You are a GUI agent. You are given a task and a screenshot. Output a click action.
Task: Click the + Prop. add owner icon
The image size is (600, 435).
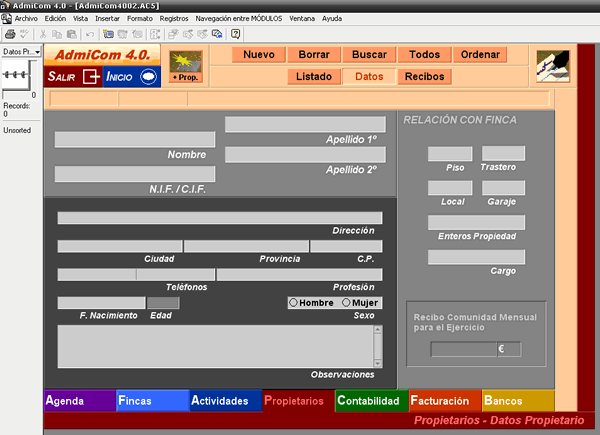[186, 67]
